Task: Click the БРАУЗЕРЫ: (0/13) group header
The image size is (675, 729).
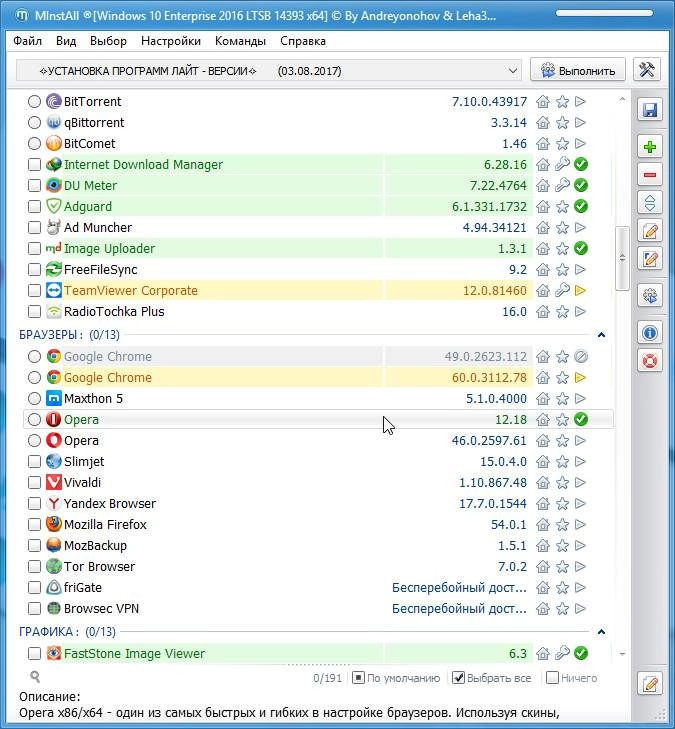Action: click(69, 335)
